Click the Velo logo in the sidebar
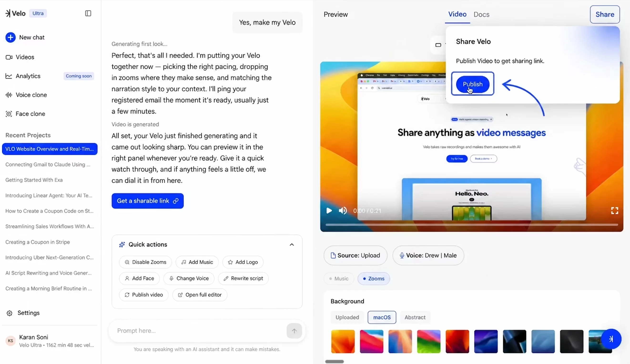This screenshot has width=630, height=364. point(15,13)
